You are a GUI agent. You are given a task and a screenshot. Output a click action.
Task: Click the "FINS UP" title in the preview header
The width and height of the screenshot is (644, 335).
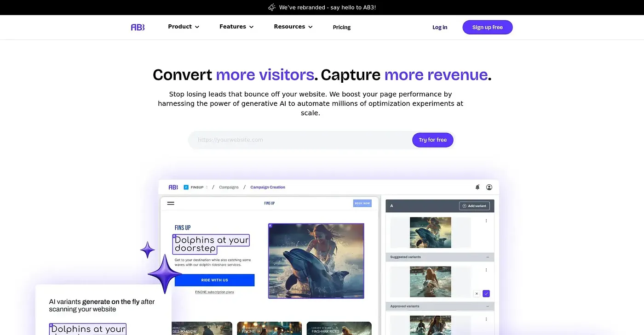point(270,203)
